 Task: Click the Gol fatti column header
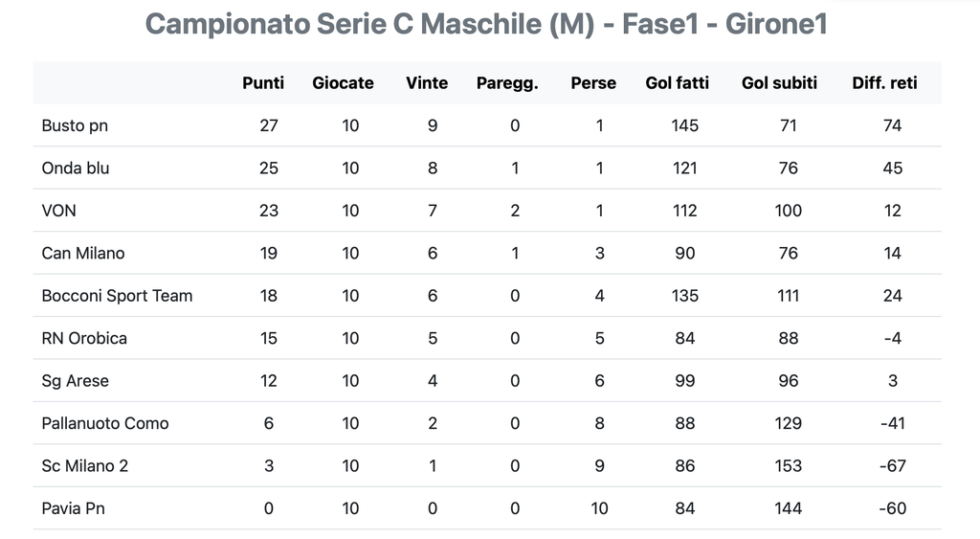[x=678, y=83]
